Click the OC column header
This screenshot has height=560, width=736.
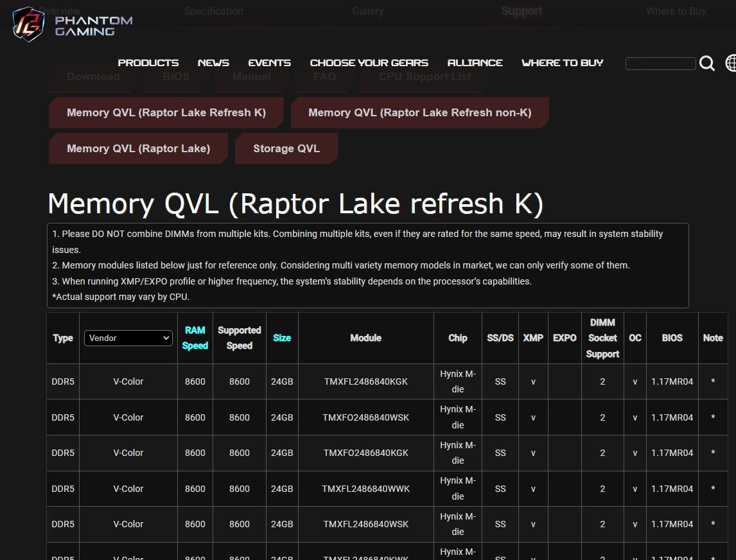click(x=635, y=338)
